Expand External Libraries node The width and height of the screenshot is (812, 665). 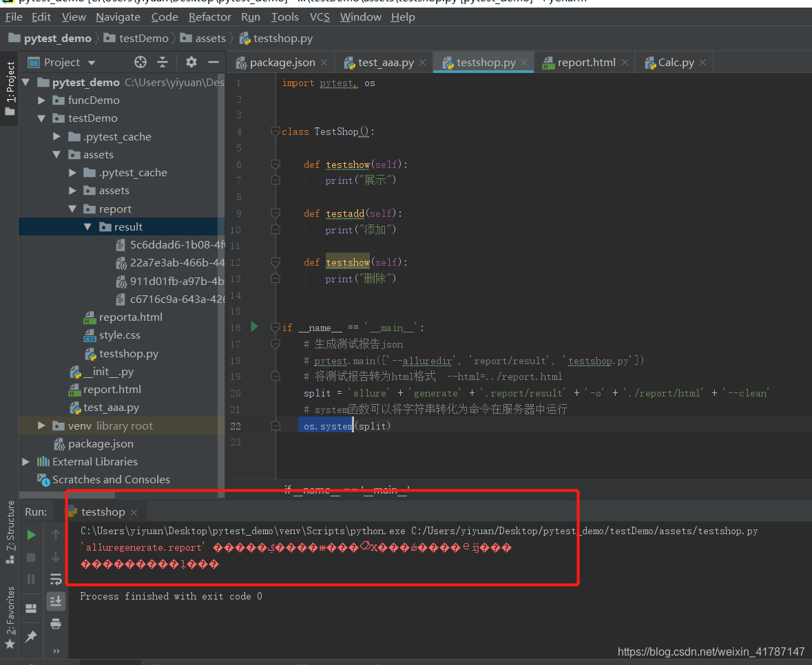26,462
